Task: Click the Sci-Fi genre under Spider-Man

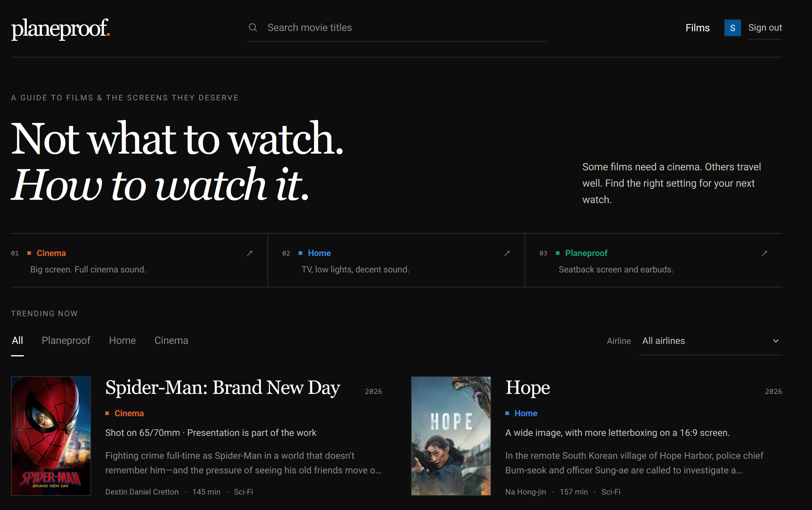Action: (x=243, y=492)
